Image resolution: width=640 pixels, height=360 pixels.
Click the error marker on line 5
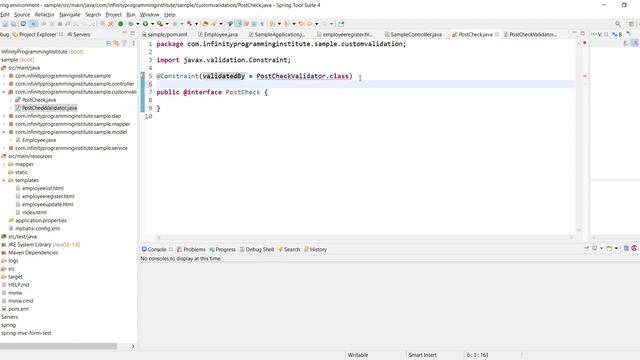coord(142,76)
